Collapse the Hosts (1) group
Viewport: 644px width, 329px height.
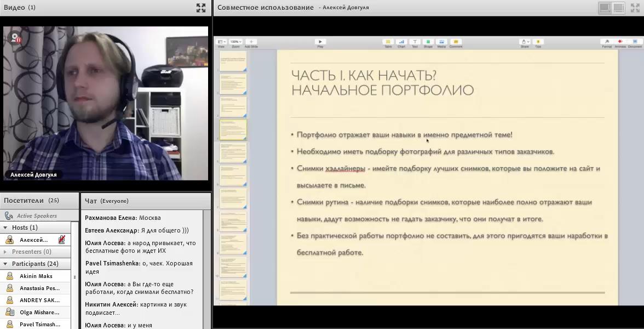point(5,228)
